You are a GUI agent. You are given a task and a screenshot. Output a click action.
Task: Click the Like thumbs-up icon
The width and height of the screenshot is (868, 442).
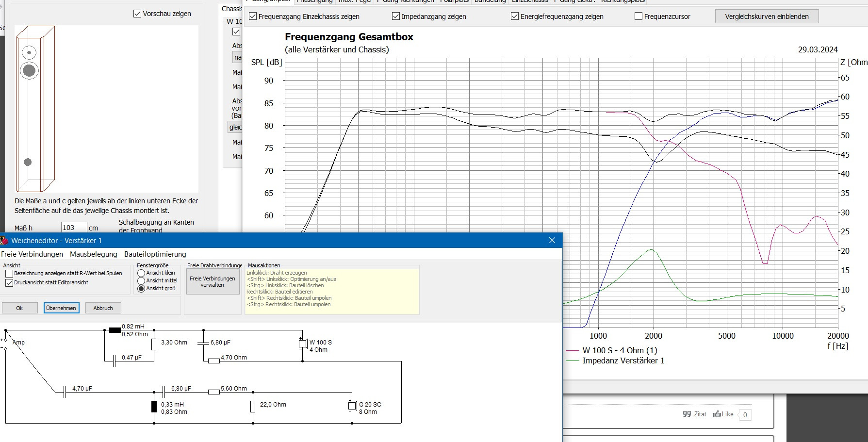(717, 414)
